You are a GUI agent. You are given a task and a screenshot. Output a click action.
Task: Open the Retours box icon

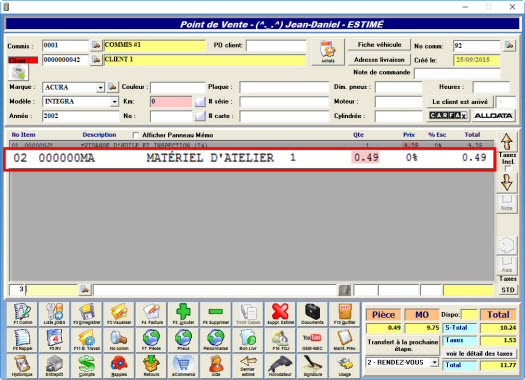click(x=151, y=366)
